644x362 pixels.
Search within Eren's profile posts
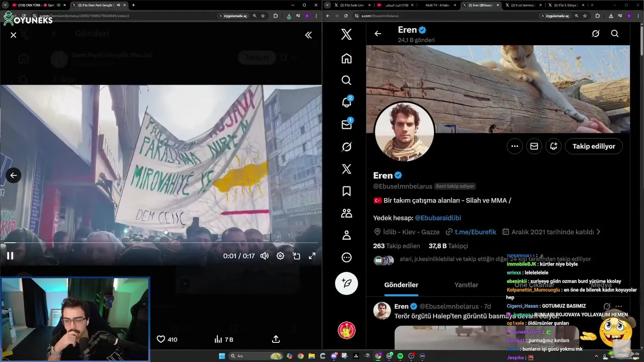coord(615,34)
